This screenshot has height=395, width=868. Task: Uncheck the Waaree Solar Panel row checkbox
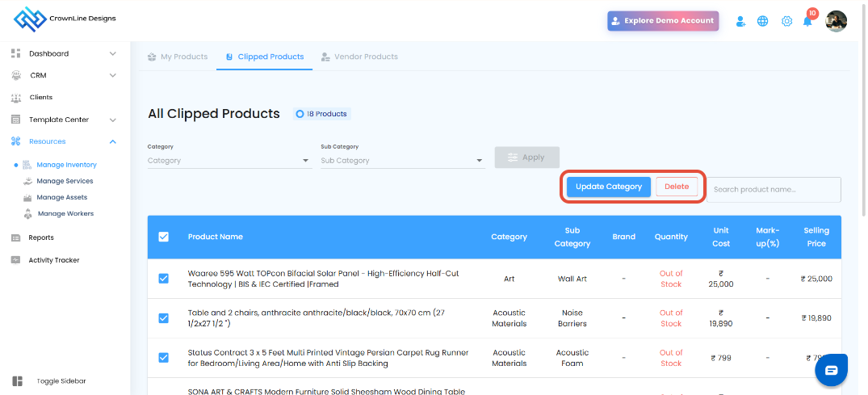click(164, 279)
